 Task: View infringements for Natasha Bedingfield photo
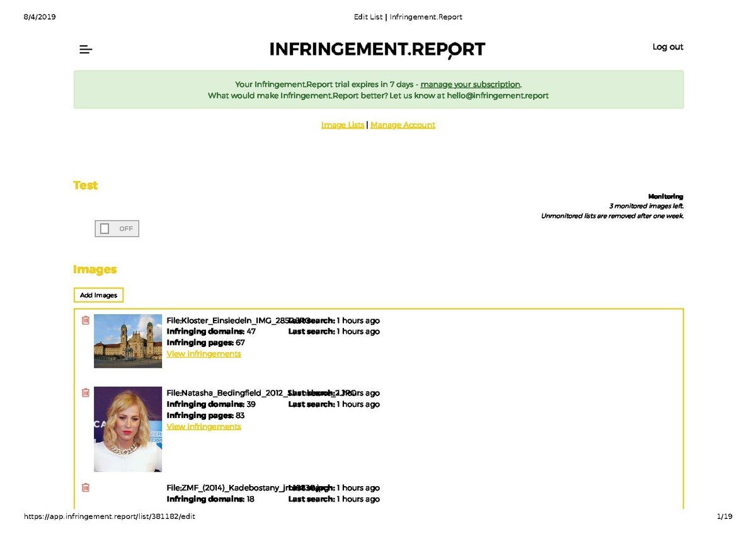[x=203, y=426]
